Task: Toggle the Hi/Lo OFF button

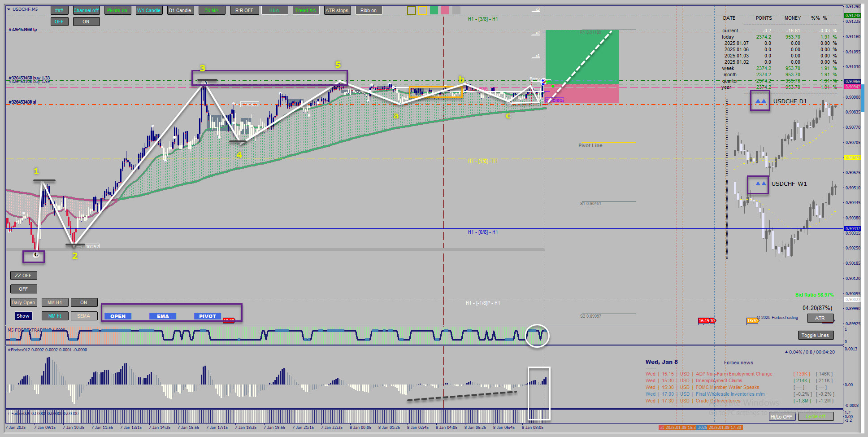Action: click(781, 416)
